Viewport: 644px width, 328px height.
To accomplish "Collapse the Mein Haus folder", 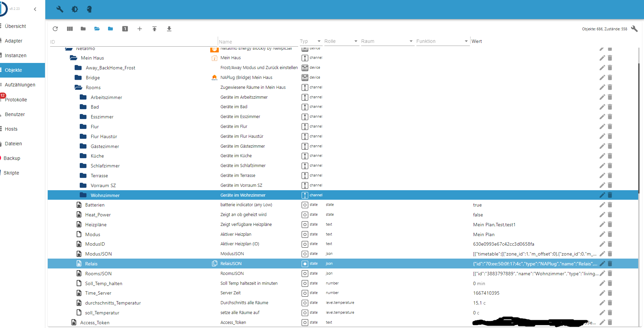I will click(x=74, y=58).
